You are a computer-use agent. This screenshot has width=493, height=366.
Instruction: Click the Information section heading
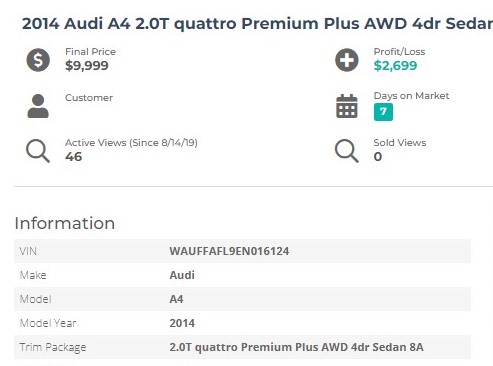coord(65,223)
